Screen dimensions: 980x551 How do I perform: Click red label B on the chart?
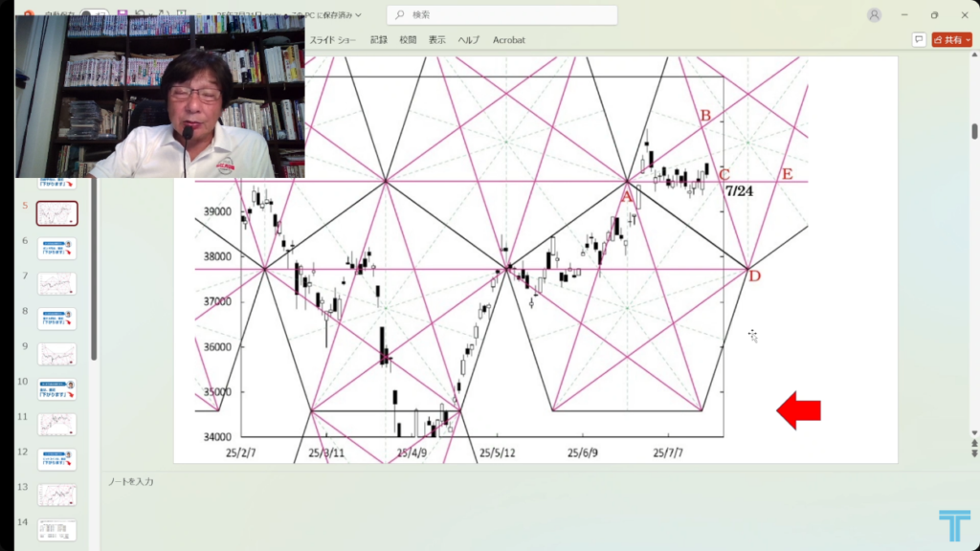pos(705,116)
